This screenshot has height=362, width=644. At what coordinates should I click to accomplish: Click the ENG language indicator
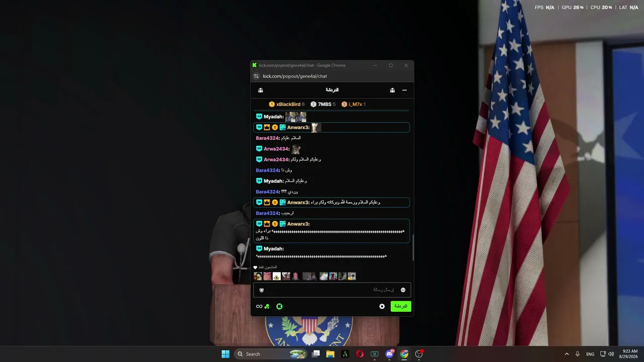[590, 354]
